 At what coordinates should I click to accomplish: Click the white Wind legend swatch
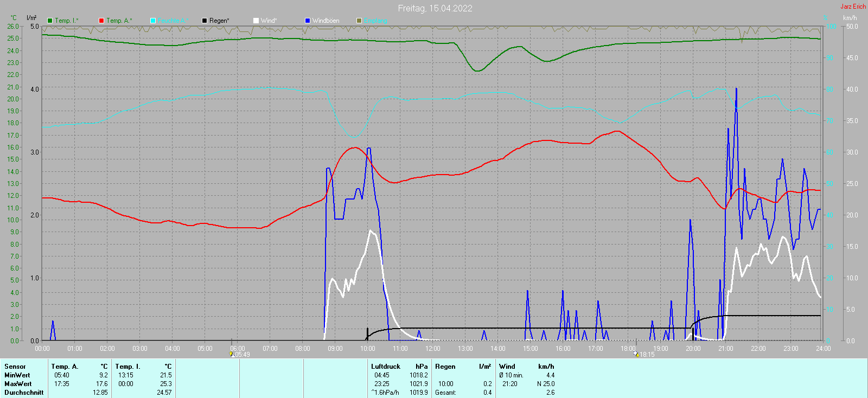pos(256,21)
